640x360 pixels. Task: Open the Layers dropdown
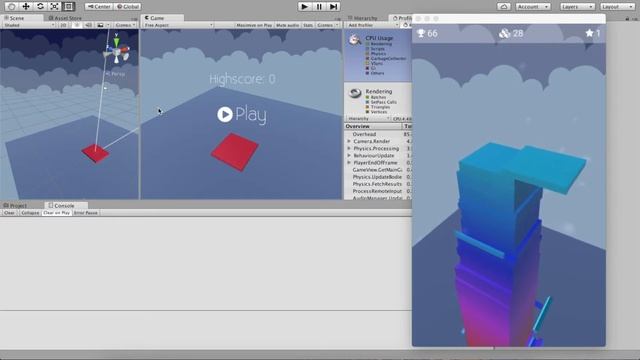577,7
